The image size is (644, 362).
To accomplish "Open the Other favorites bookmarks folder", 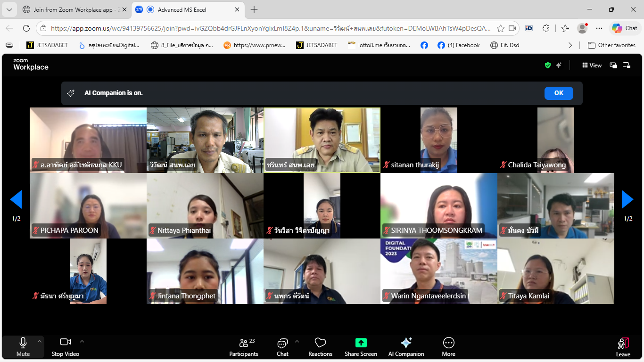I will (x=611, y=45).
